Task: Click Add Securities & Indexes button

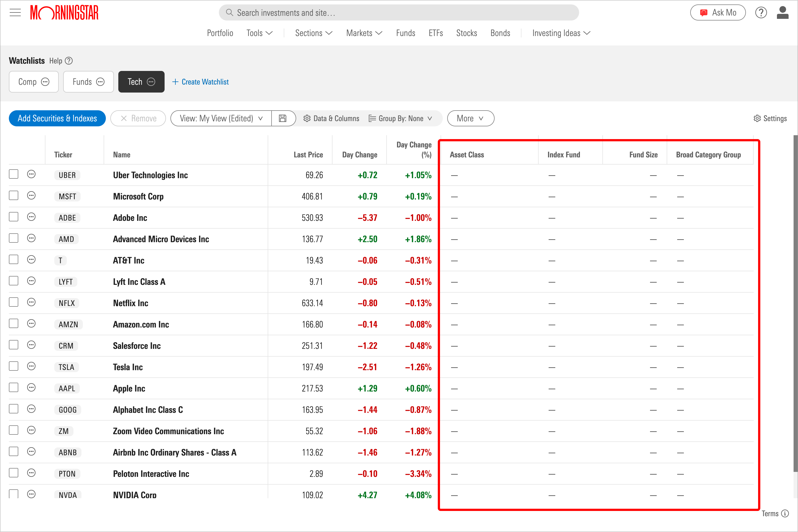Action: point(57,118)
